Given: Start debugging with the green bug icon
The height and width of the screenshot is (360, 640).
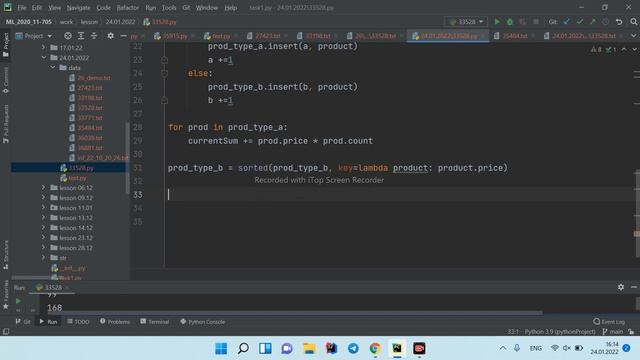Looking at the screenshot, I should [510, 22].
